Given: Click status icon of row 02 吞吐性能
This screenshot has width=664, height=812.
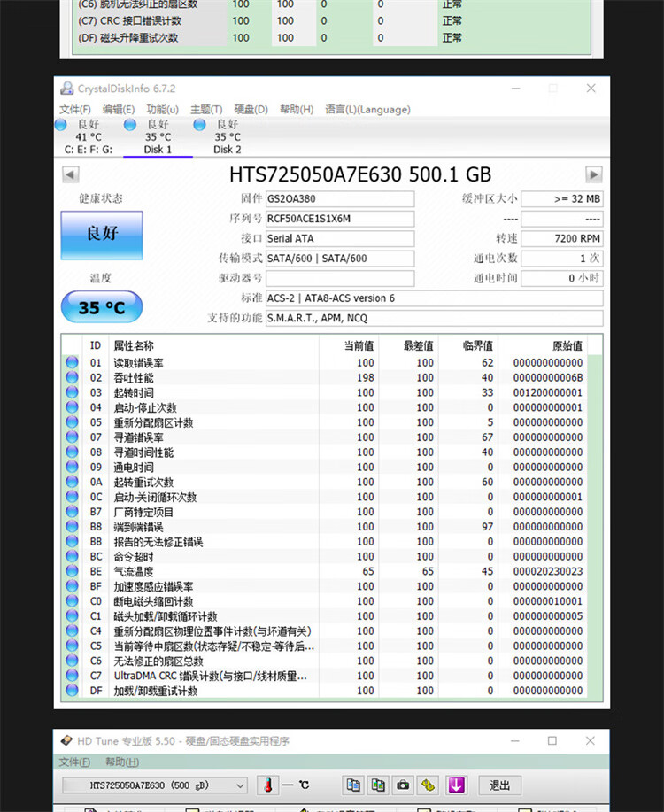Looking at the screenshot, I should coord(72,377).
